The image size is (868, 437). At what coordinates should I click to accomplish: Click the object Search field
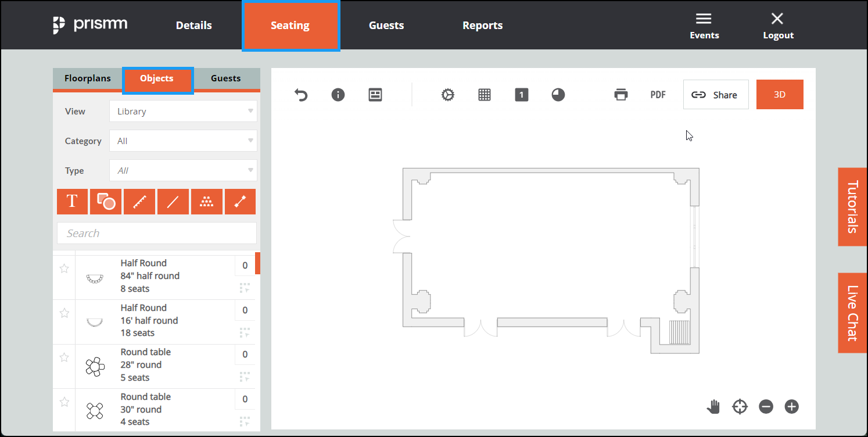[157, 233]
